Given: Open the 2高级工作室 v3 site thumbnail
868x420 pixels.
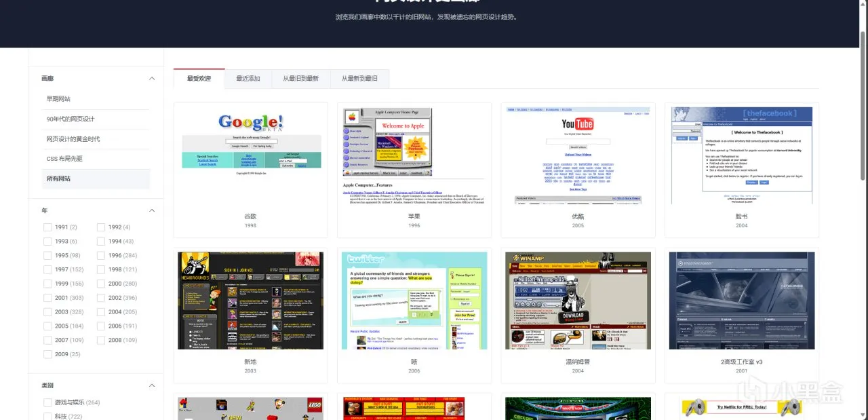Looking at the screenshot, I should pos(742,301).
